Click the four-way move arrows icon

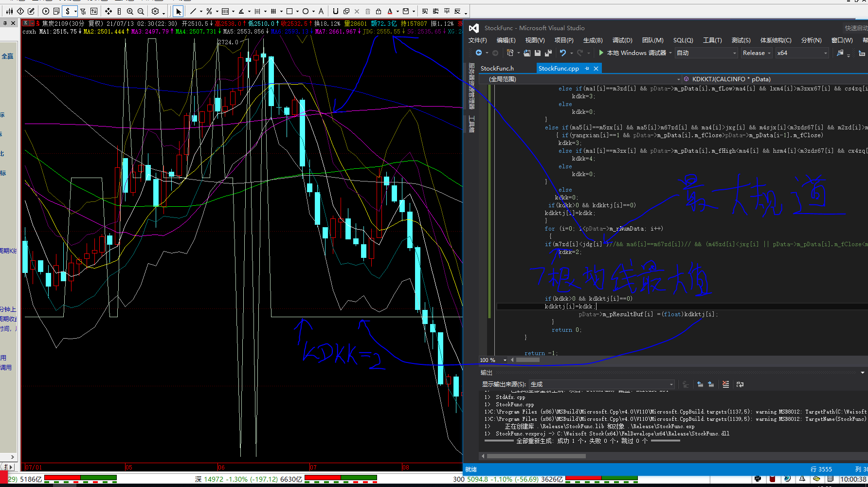point(108,11)
